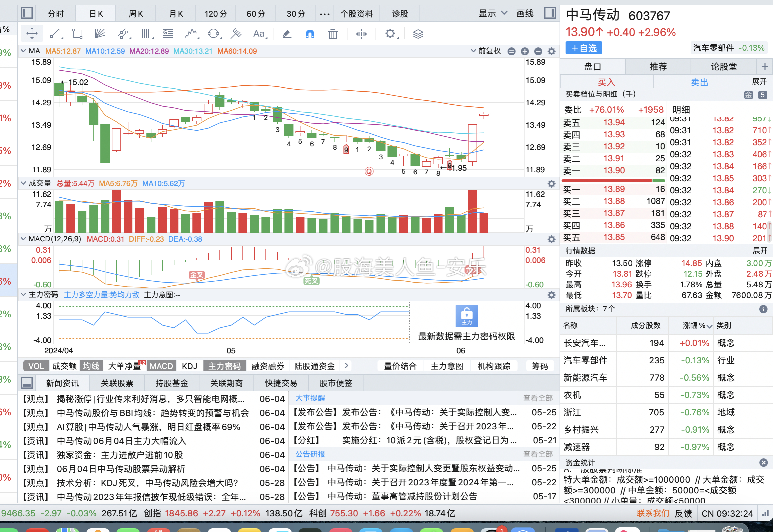
Task: Switch to 论股堂 tab
Action: (724, 67)
